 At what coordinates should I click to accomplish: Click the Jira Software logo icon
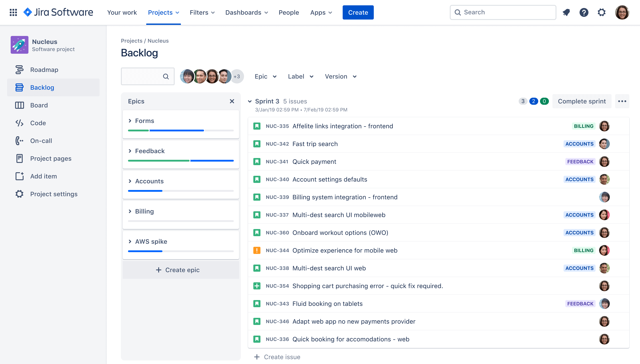click(28, 12)
